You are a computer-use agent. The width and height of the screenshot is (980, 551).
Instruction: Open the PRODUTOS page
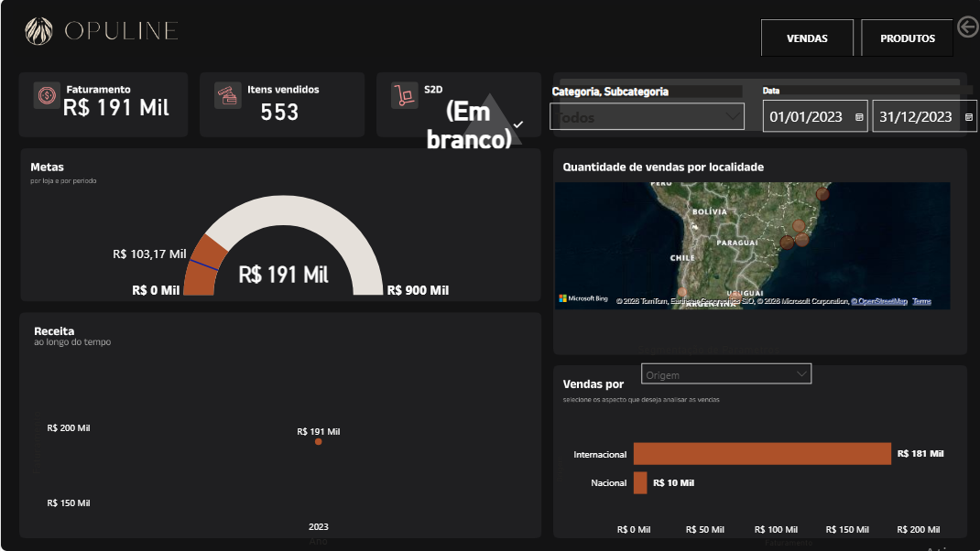coord(908,38)
